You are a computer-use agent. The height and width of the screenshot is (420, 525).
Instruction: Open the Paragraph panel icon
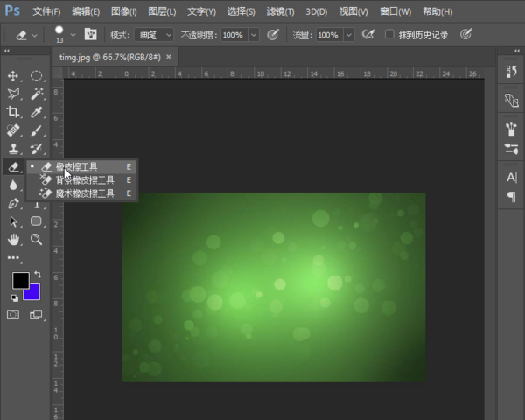(511, 196)
